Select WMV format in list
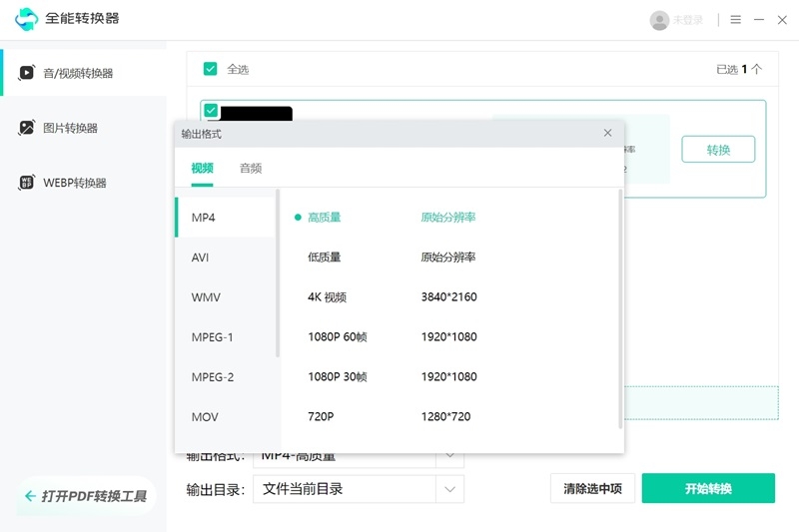799x532 pixels. click(x=226, y=296)
